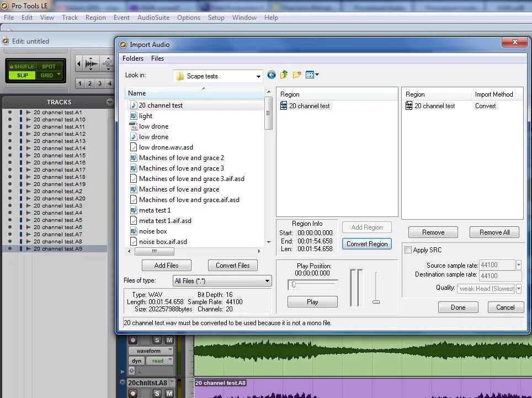Click the Convert Files button

(x=233, y=266)
